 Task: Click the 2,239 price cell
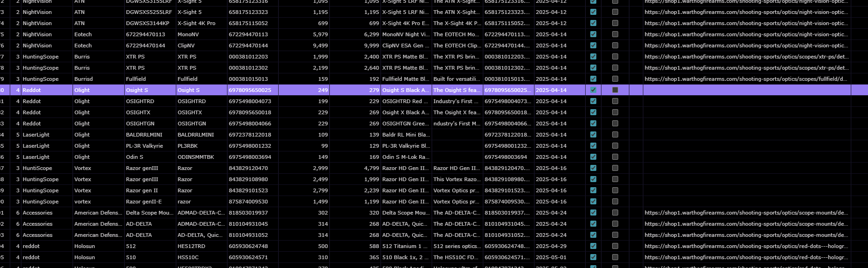tap(355, 190)
